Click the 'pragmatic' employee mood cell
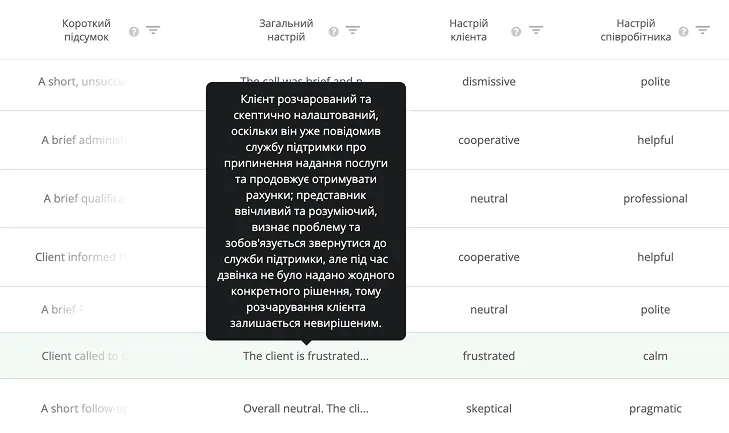Image resolution: width=729 pixels, height=433 pixels. coord(655,409)
